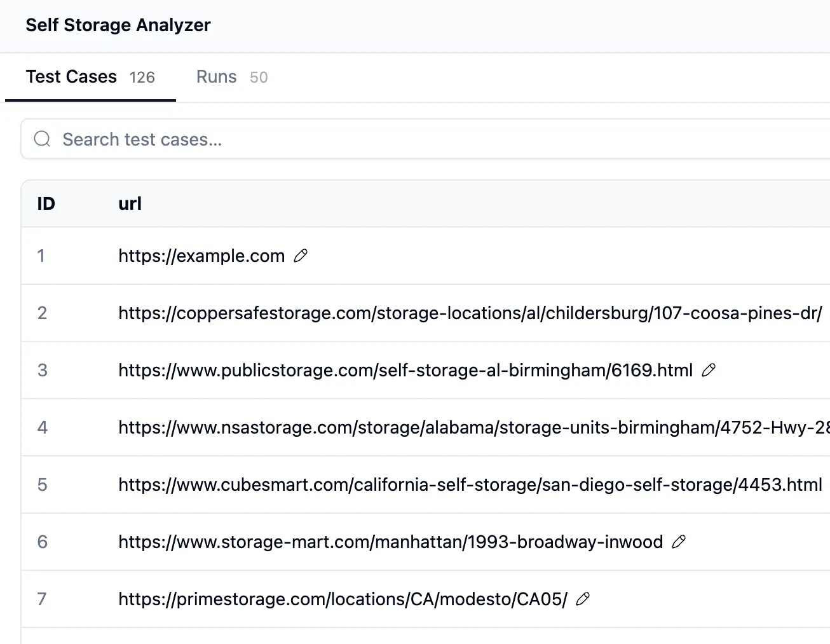This screenshot has width=830, height=644.
Task: Select the publicstorage.com birmingham url text
Action: click(x=405, y=370)
